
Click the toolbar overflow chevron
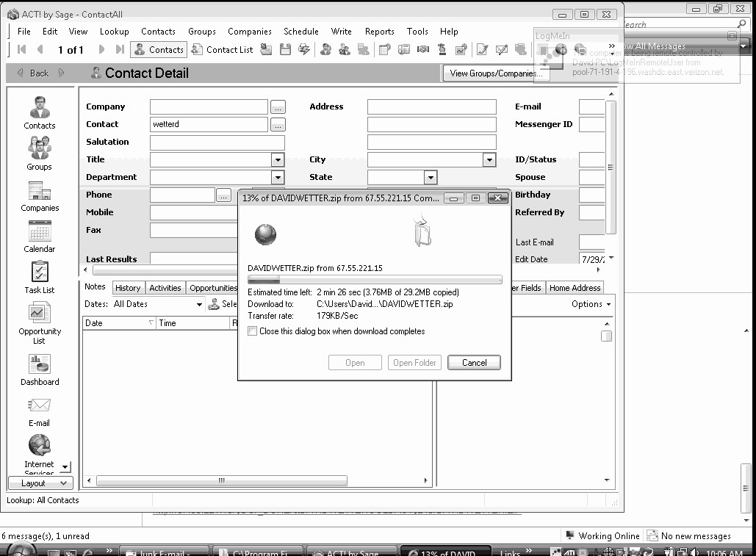[x=611, y=46]
